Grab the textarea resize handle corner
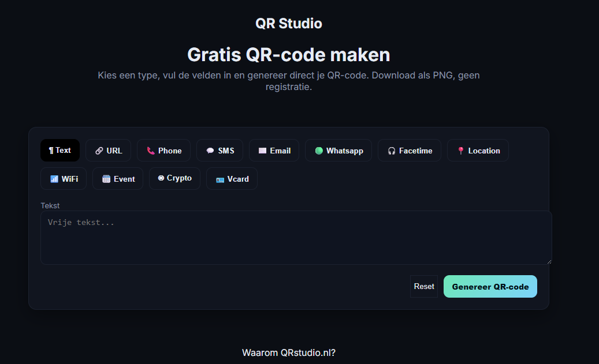Image resolution: width=599 pixels, height=364 pixels. coord(549,261)
